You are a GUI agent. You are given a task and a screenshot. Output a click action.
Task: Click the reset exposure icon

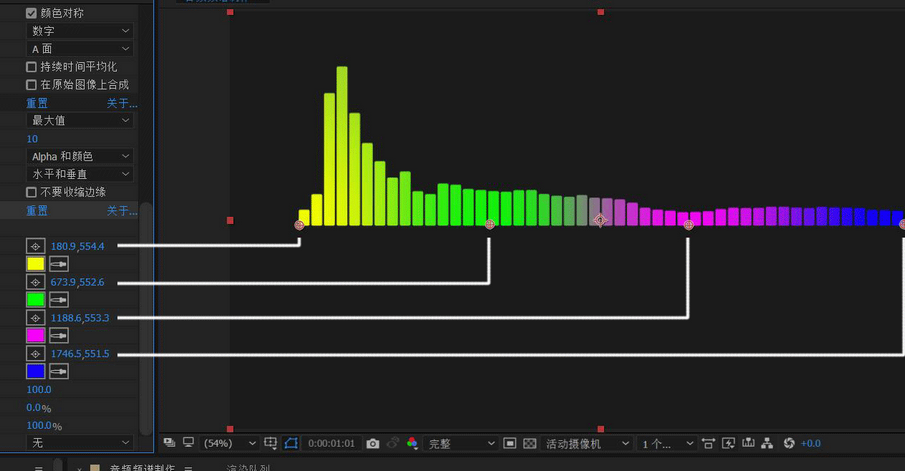789,443
